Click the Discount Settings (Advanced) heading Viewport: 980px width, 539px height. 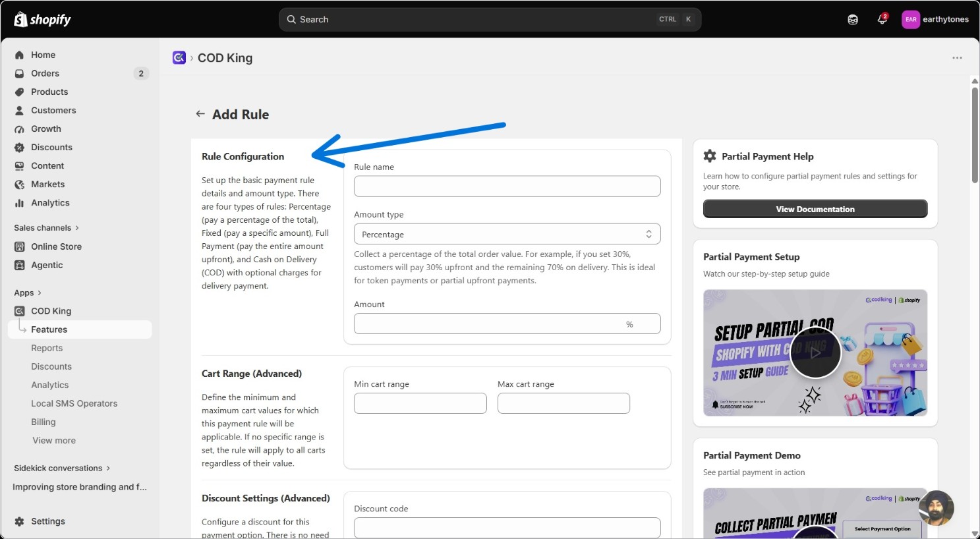(x=266, y=498)
